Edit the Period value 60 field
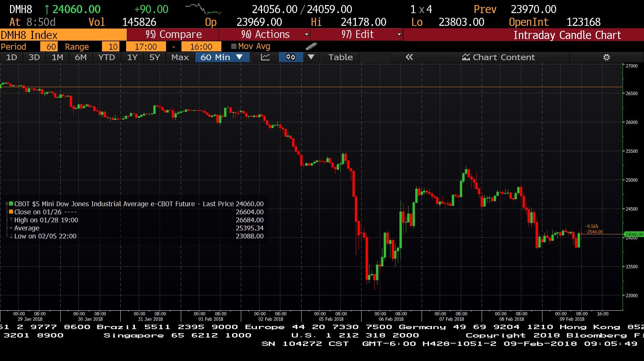This screenshot has width=644, height=361. coord(49,46)
